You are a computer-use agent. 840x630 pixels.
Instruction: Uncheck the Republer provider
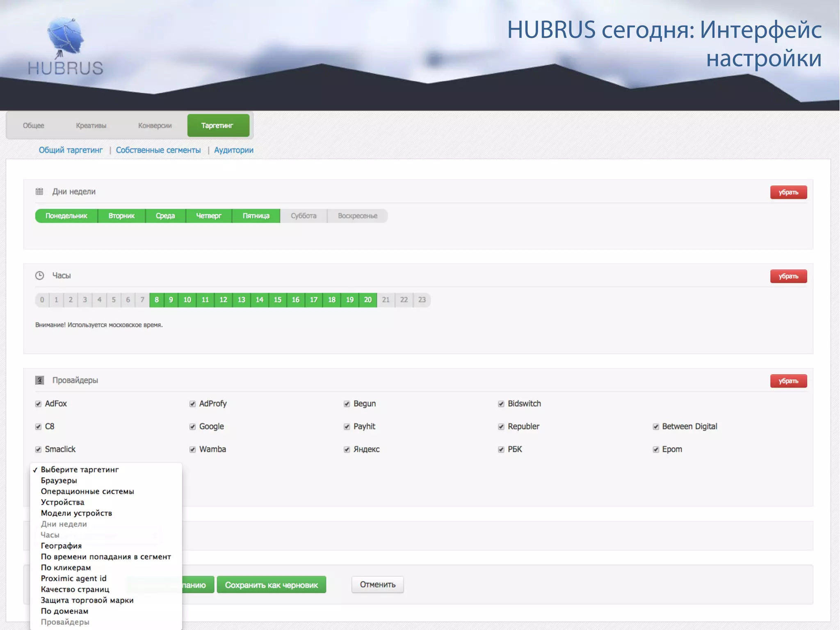(501, 427)
